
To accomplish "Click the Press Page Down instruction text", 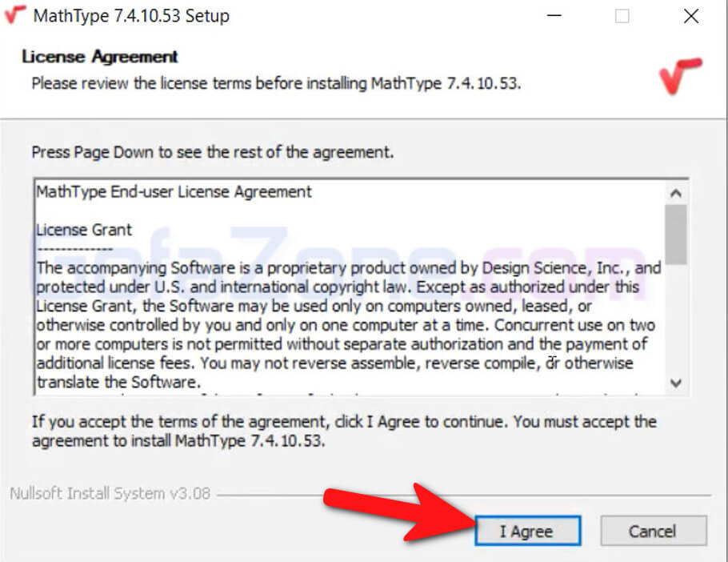I will point(212,151).
